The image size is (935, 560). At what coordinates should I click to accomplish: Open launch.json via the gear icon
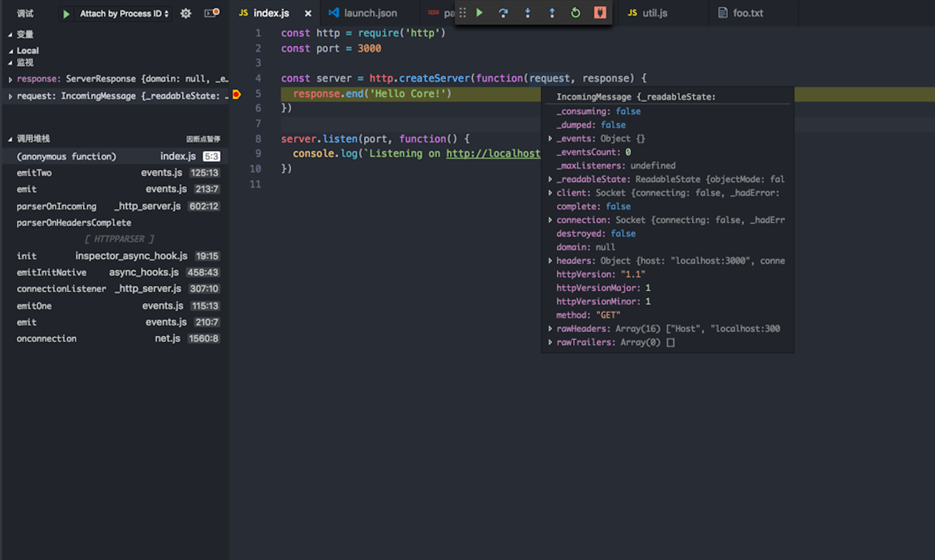pyautogui.click(x=186, y=14)
